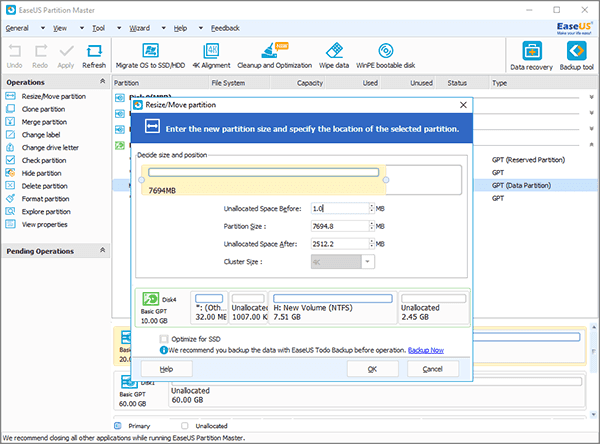Choose Delete partition operation
Viewport: 600px width, 444px height.
[37, 186]
